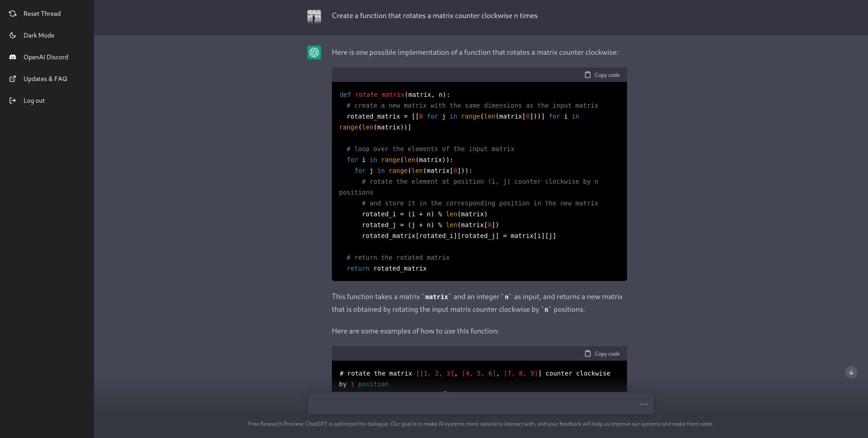Click the user avatar next to the prompt
The height and width of the screenshot is (438, 868).
pos(314,17)
